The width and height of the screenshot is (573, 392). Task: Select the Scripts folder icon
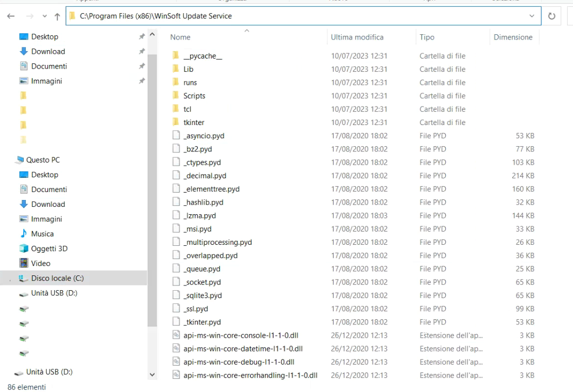(x=176, y=95)
